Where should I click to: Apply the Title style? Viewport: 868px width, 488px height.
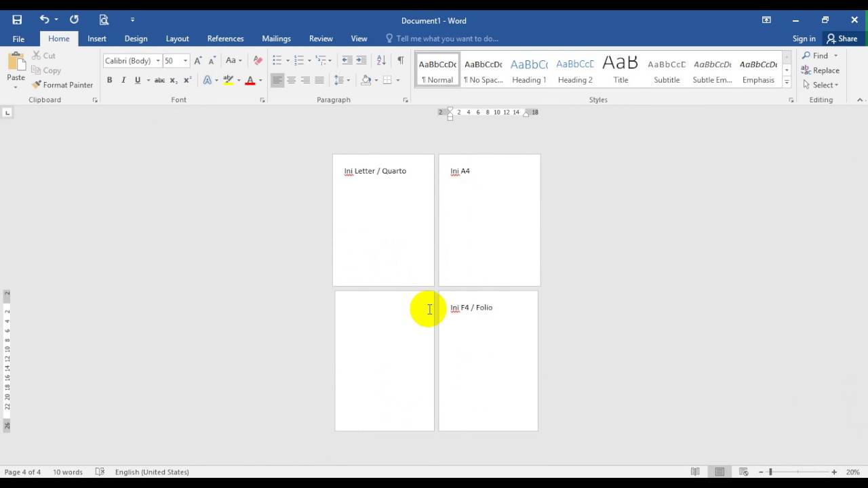(x=620, y=70)
